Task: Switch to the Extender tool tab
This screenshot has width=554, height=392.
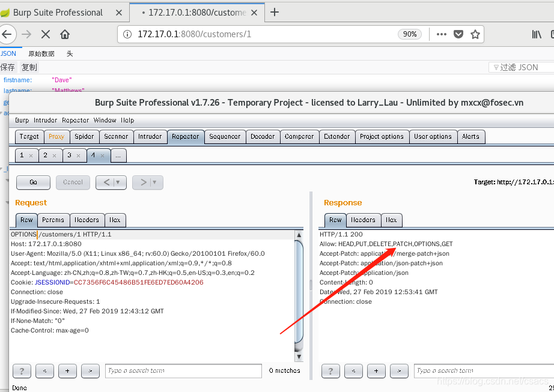Action: pos(336,136)
